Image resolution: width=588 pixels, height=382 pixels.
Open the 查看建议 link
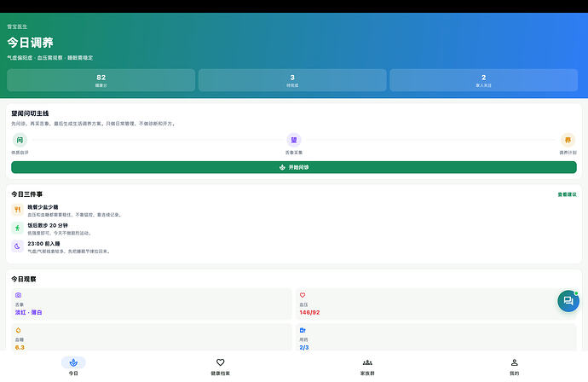pyautogui.click(x=567, y=194)
